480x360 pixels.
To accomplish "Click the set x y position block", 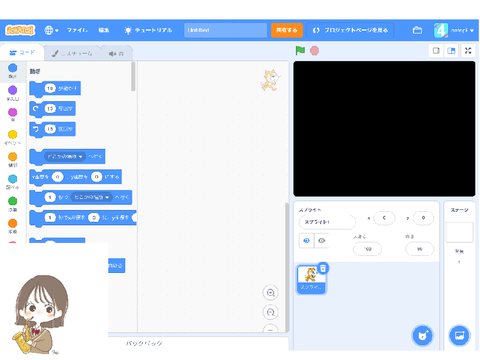I will tap(75, 177).
